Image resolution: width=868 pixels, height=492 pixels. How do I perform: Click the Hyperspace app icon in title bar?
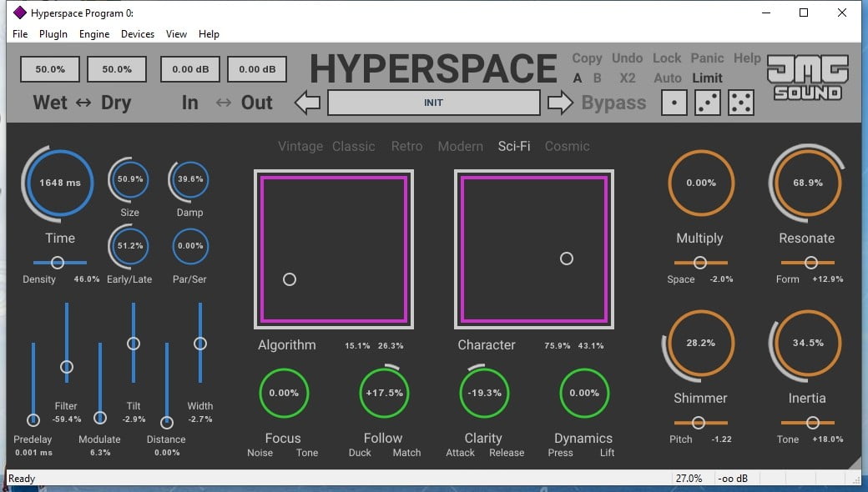click(x=19, y=13)
